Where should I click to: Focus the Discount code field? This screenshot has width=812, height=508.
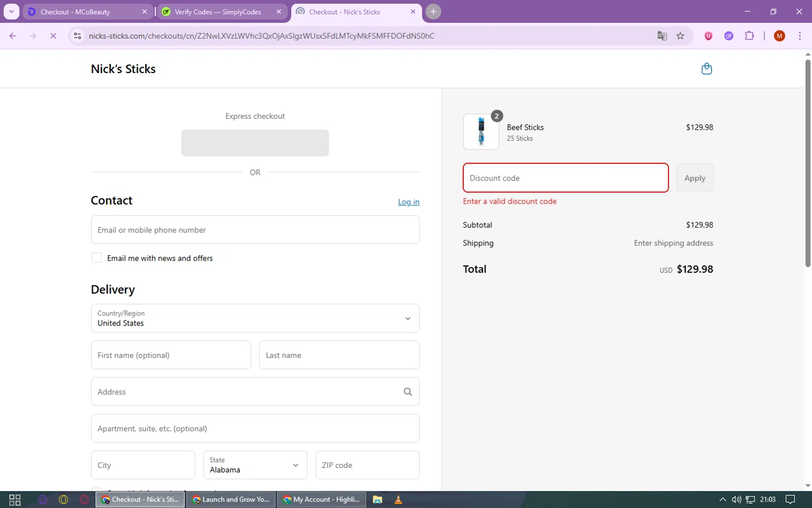click(x=566, y=178)
